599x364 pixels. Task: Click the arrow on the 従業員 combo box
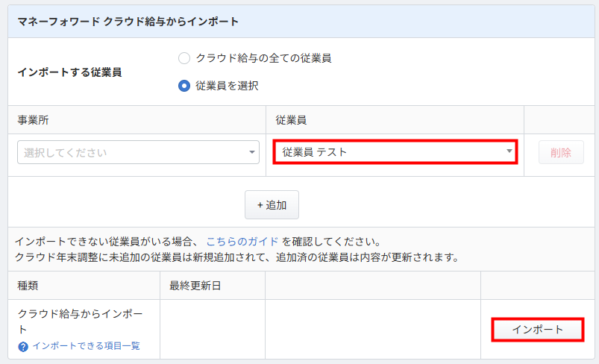[509, 152]
